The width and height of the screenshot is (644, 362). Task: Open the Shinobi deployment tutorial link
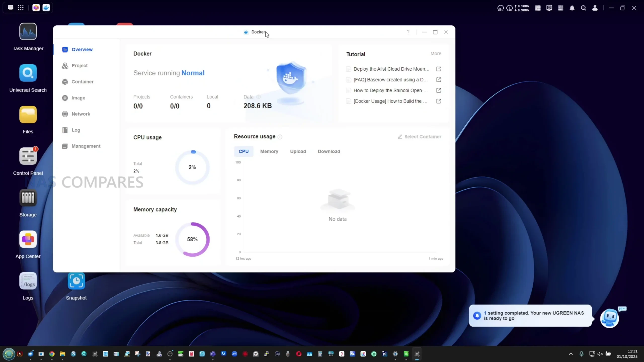[390, 90]
